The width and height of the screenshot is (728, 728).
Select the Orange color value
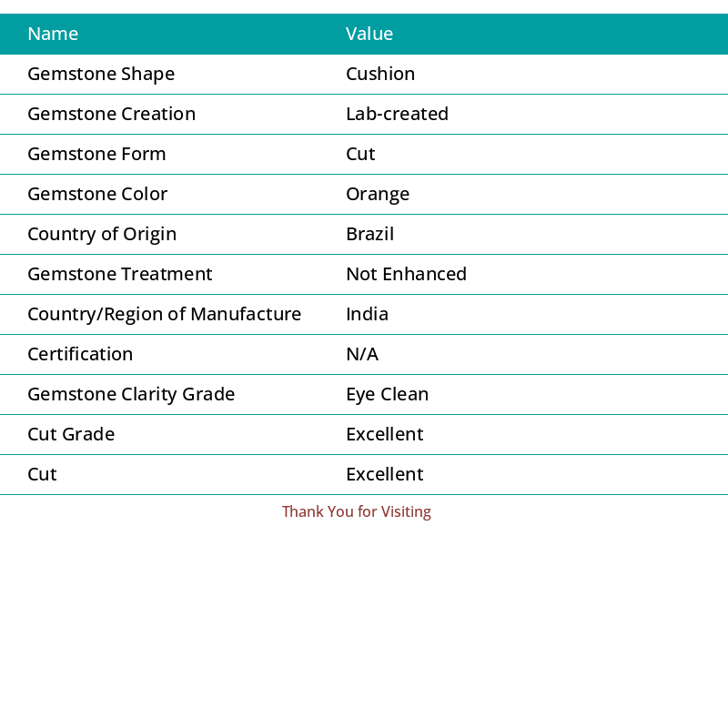(378, 194)
